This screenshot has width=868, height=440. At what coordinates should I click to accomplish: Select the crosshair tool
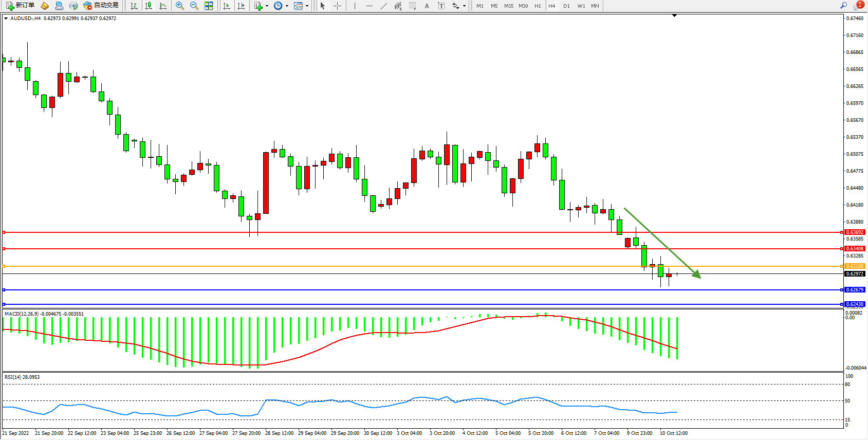pos(337,6)
